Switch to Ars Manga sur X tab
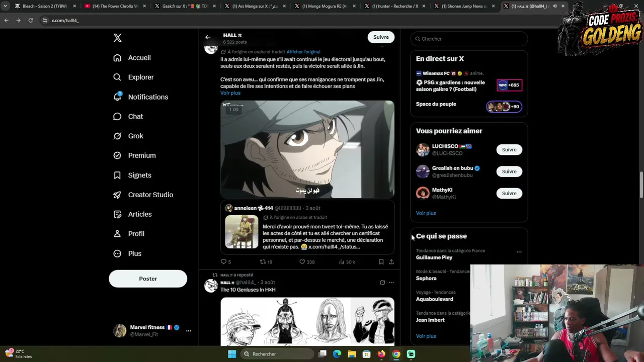 pyautogui.click(x=255, y=6)
